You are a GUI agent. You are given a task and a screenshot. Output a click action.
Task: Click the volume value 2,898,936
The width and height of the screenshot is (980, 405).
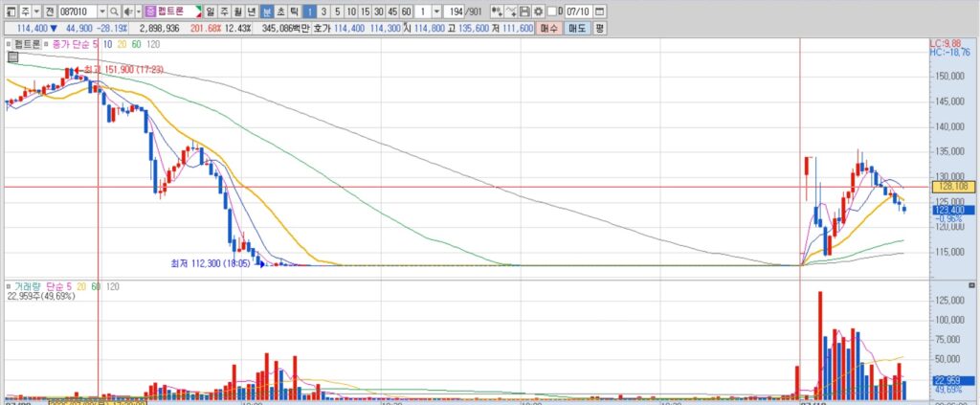click(160, 28)
